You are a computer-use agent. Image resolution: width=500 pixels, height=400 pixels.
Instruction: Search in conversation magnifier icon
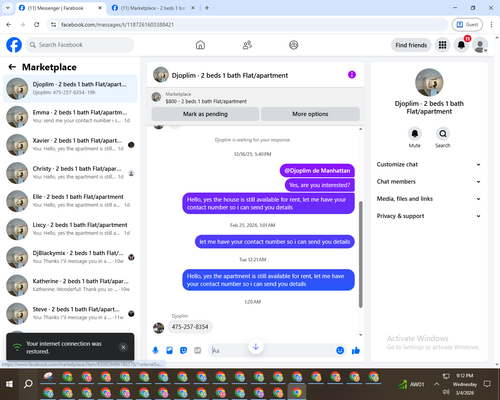(443, 134)
